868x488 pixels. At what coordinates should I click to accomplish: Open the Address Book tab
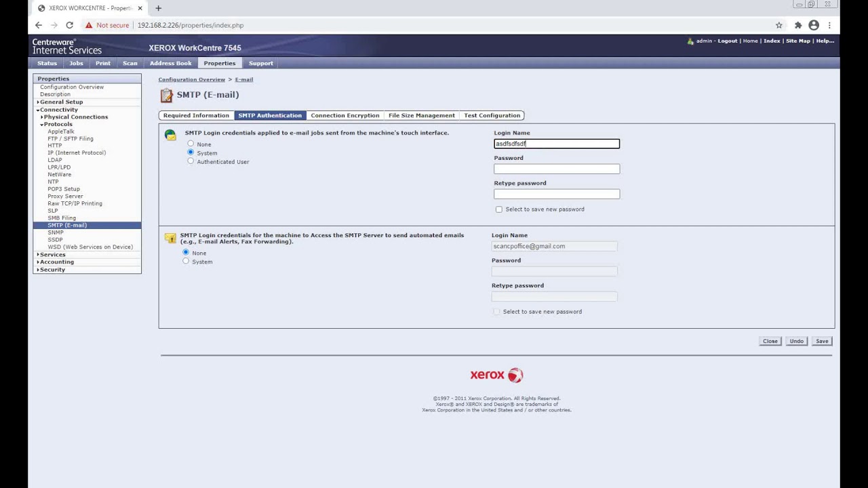tap(171, 63)
